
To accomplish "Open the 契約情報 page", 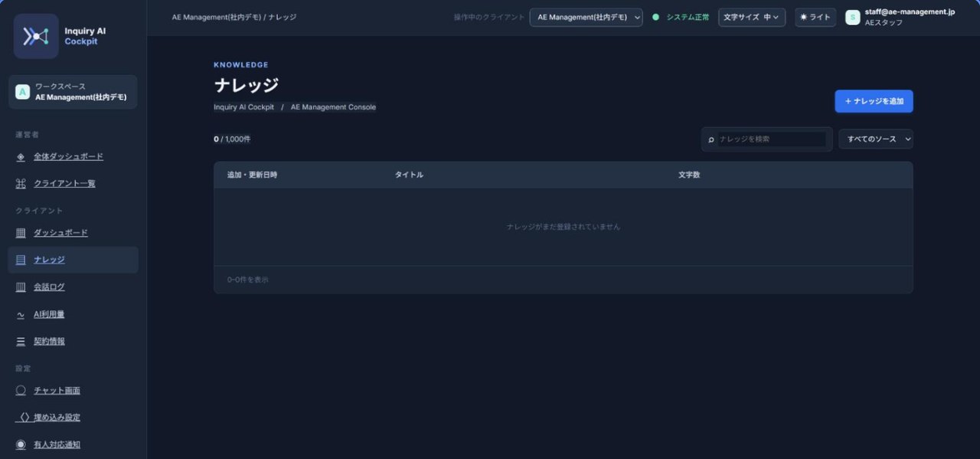I will pyautogui.click(x=73, y=342).
